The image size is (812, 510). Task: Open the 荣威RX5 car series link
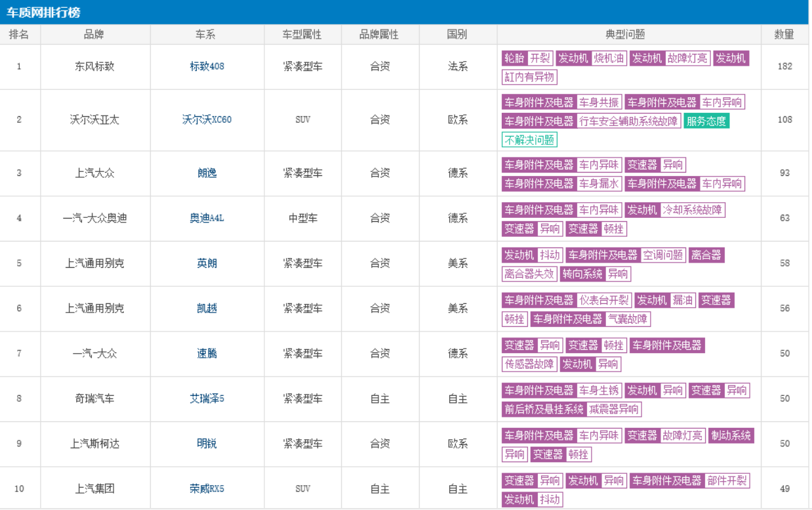pos(207,489)
